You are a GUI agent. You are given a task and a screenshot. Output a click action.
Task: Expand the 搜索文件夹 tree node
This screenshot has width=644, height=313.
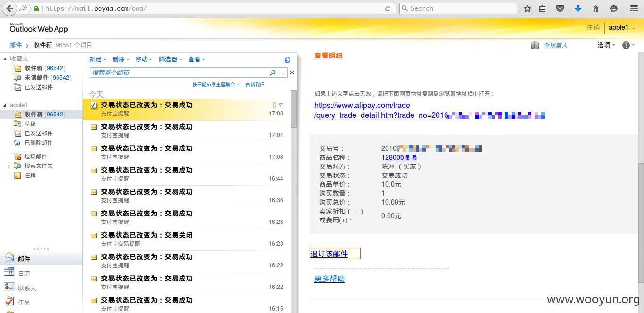point(8,166)
